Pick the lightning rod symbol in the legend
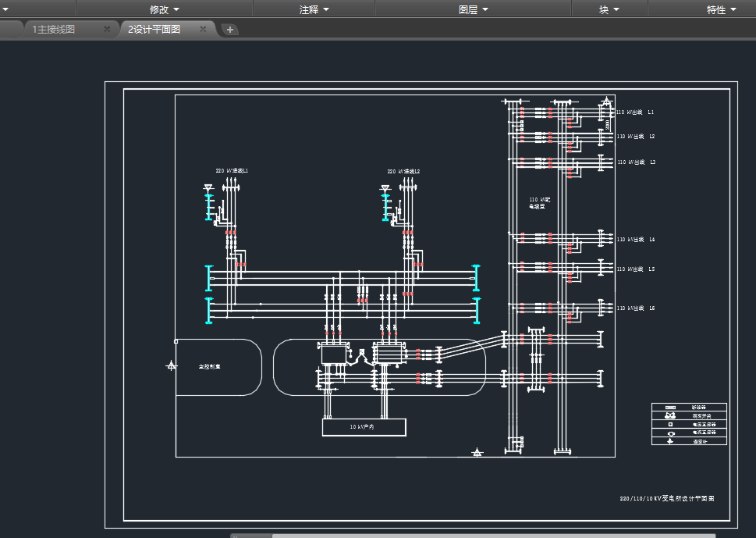 click(x=670, y=441)
